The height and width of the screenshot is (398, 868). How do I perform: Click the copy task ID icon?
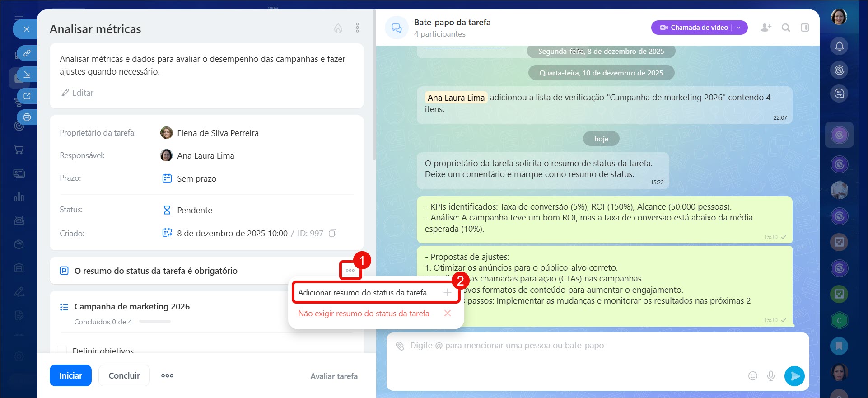[x=332, y=233]
